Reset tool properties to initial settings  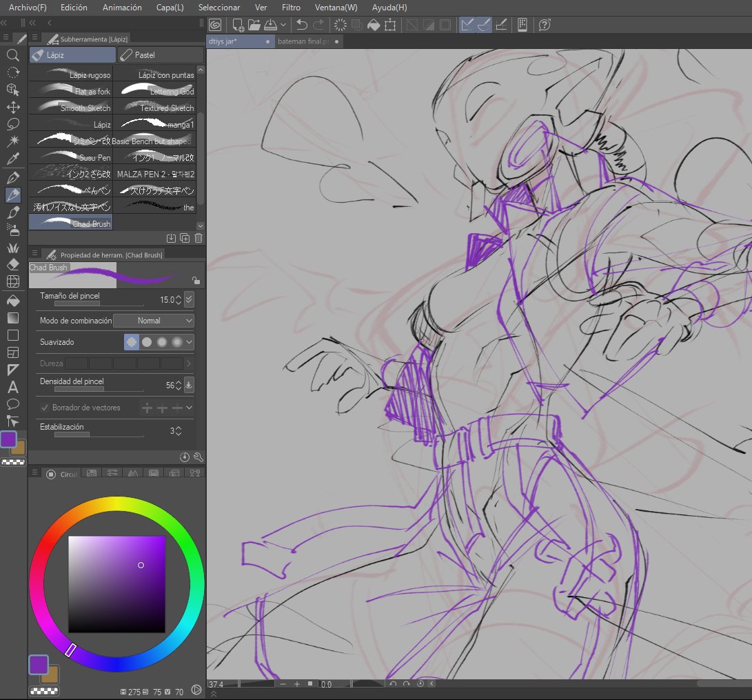(x=185, y=457)
